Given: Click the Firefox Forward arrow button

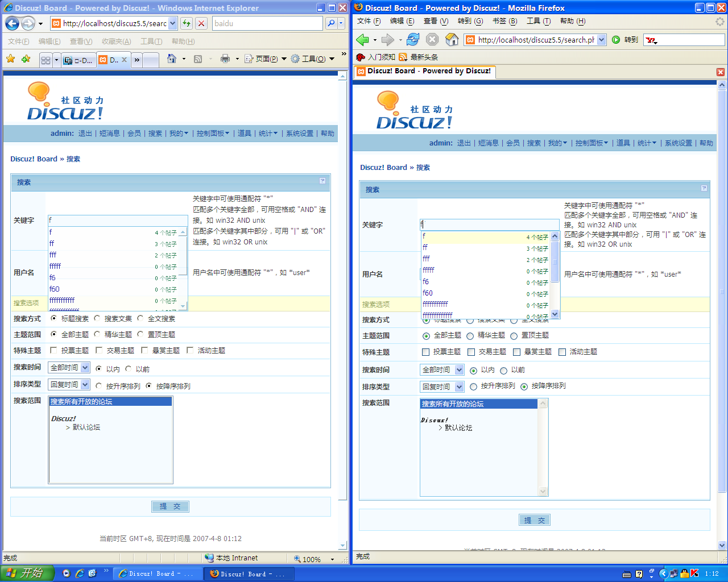Looking at the screenshot, I should coord(388,40).
